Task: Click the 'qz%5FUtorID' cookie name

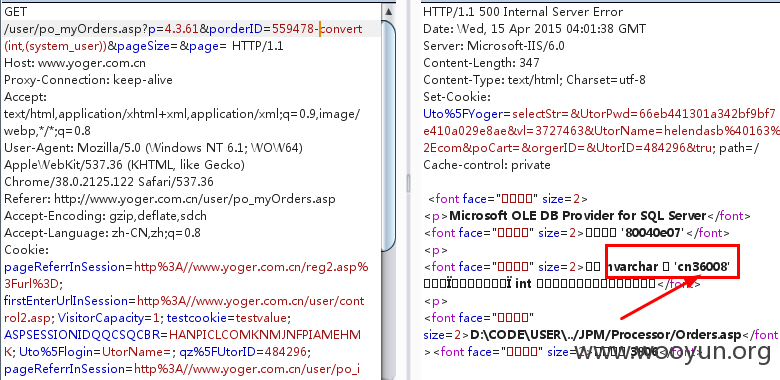Action: (218, 352)
